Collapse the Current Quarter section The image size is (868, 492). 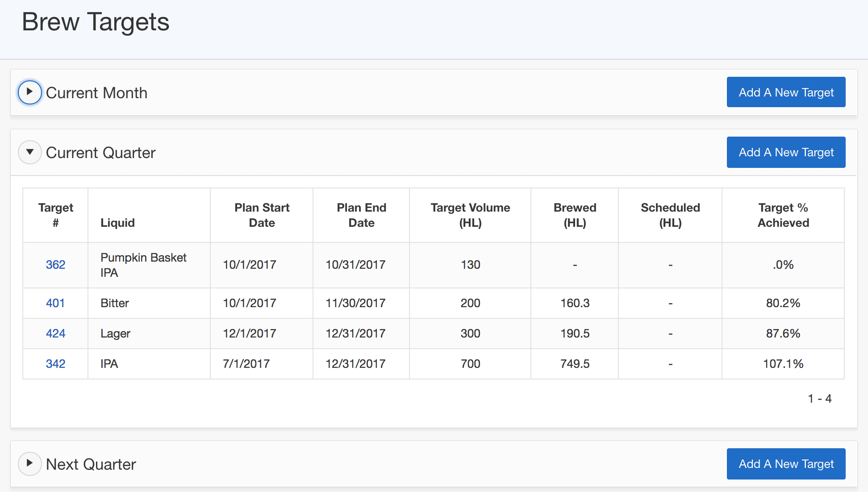(x=30, y=152)
